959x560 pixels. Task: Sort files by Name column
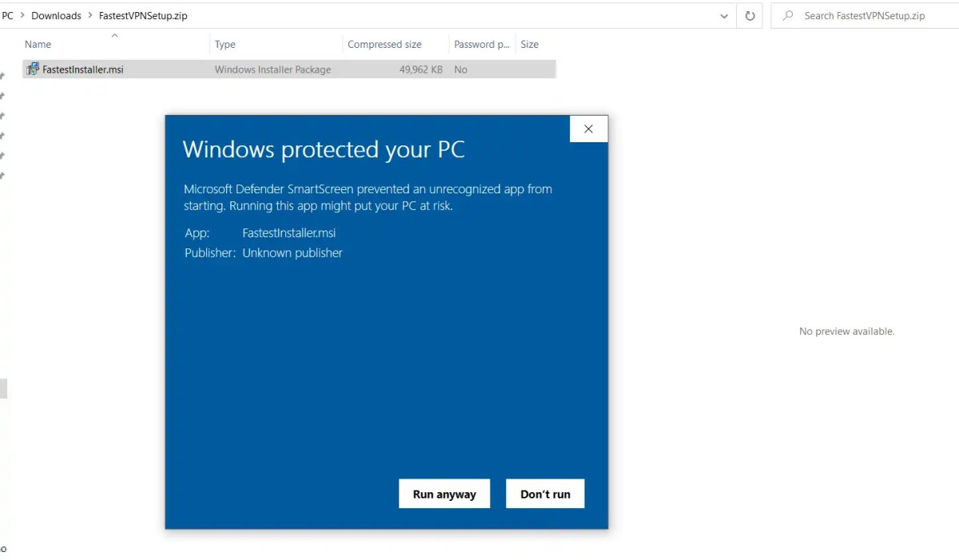38,45
